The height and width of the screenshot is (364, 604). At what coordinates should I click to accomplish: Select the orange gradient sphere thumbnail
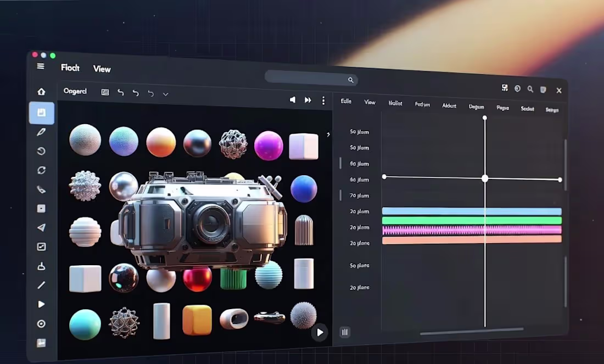(x=161, y=142)
